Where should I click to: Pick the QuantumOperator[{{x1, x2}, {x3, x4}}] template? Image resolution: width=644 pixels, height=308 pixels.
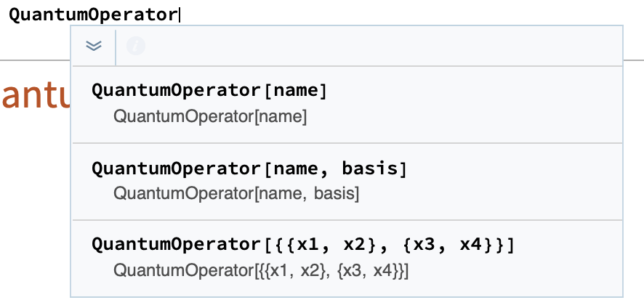click(347, 259)
